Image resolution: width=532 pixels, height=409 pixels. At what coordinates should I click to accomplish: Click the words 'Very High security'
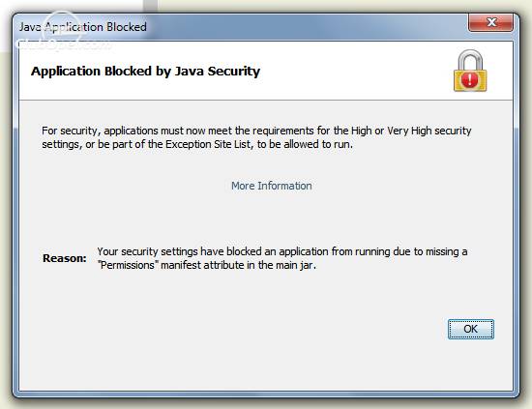pyautogui.click(x=429, y=131)
